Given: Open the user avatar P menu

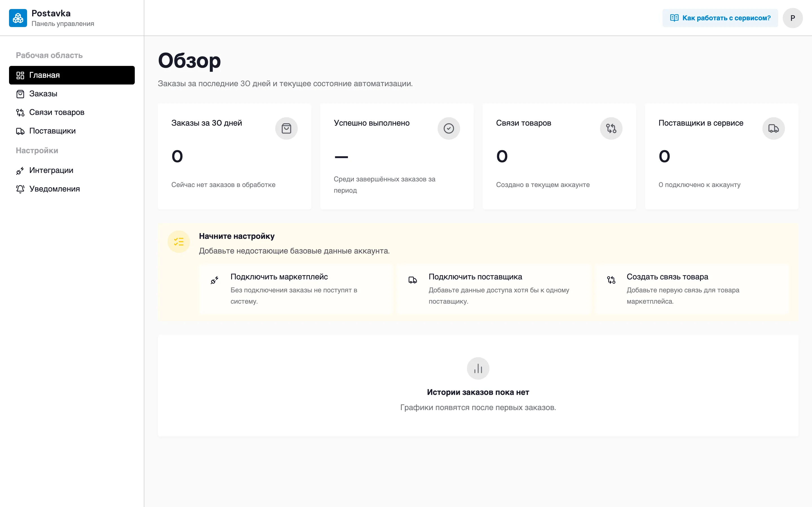Looking at the screenshot, I should click(793, 18).
